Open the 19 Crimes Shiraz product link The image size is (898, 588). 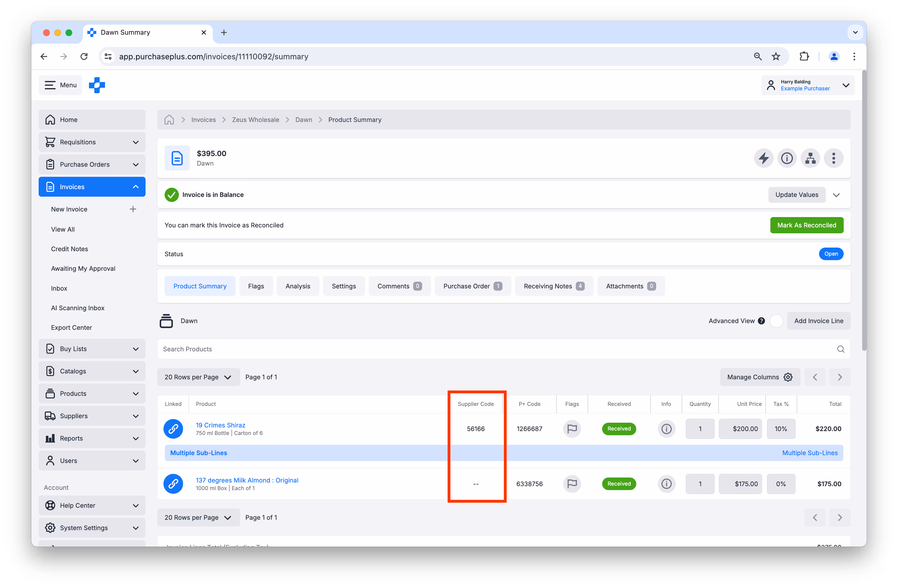pos(220,425)
